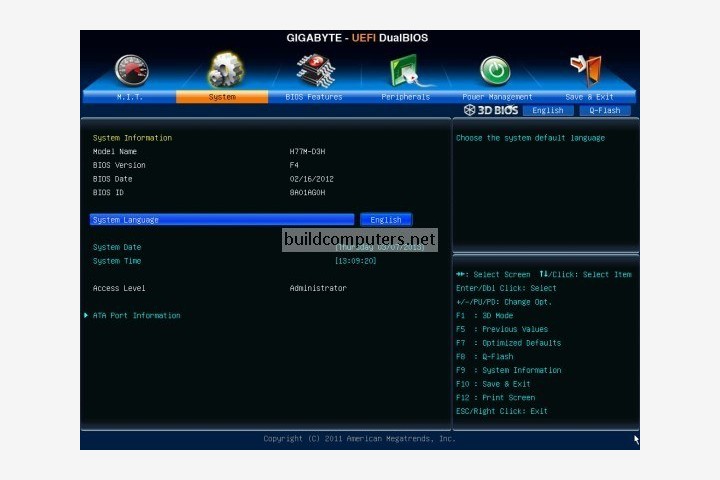Click the ESC/Right Click: Exit help line

tap(501, 411)
